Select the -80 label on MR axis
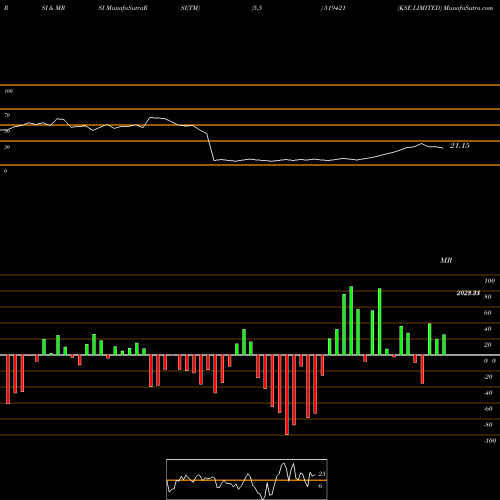The height and width of the screenshot is (500, 500). pyautogui.click(x=488, y=425)
